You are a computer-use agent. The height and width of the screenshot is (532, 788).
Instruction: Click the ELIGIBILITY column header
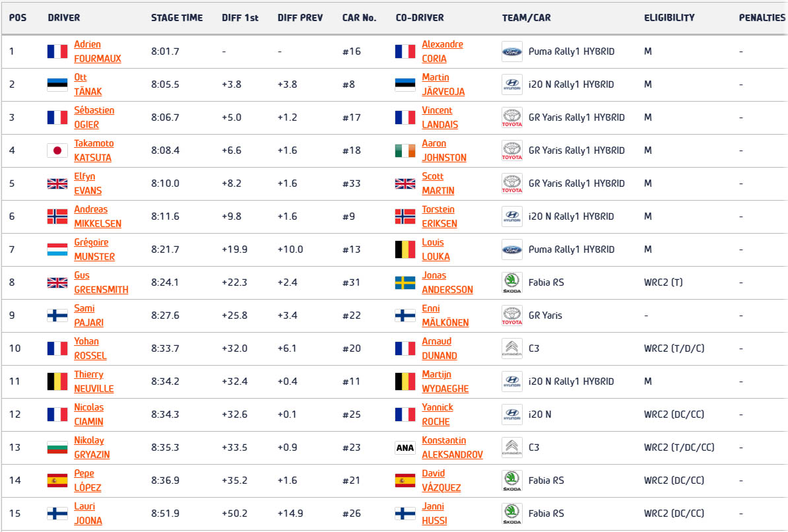click(x=669, y=18)
